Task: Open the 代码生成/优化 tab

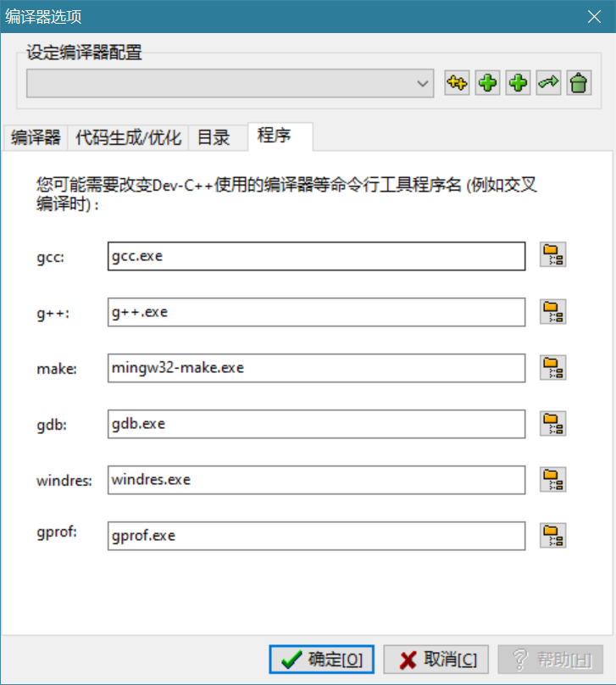Action: point(128,137)
